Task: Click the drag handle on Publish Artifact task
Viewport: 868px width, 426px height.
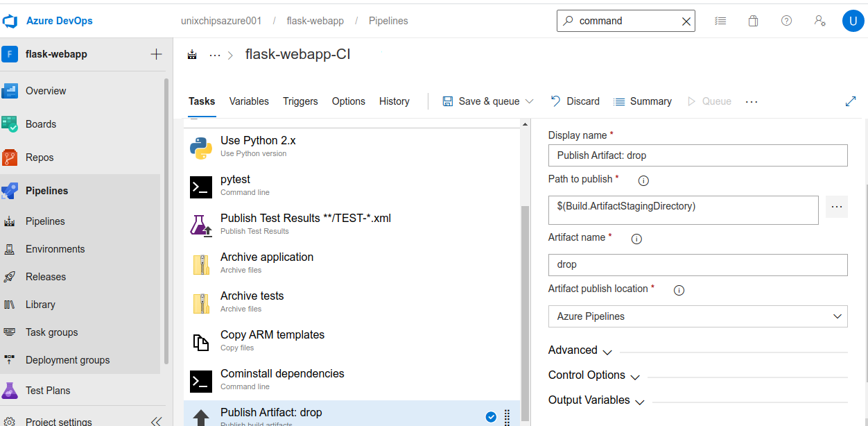Action: 507,417
